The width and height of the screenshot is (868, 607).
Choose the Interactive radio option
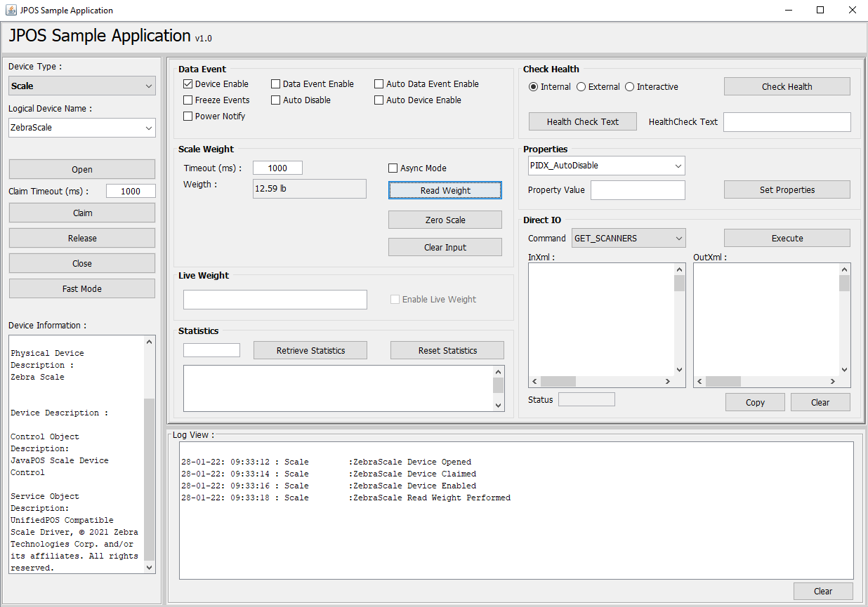630,87
